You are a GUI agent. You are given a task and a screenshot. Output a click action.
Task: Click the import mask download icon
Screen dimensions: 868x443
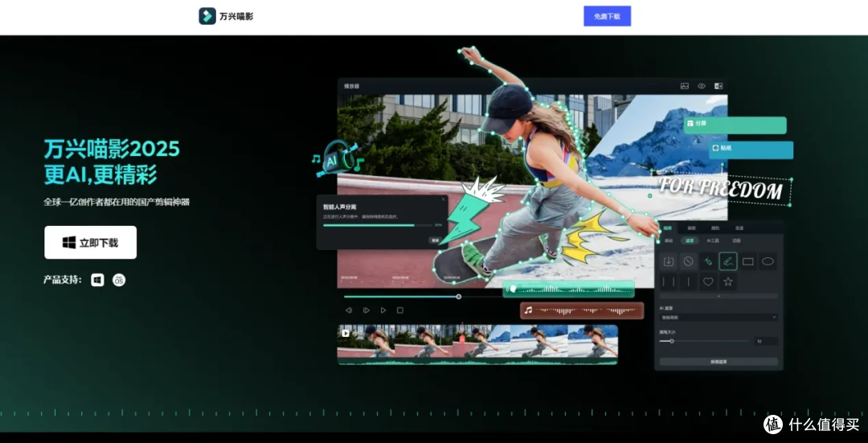(x=669, y=261)
